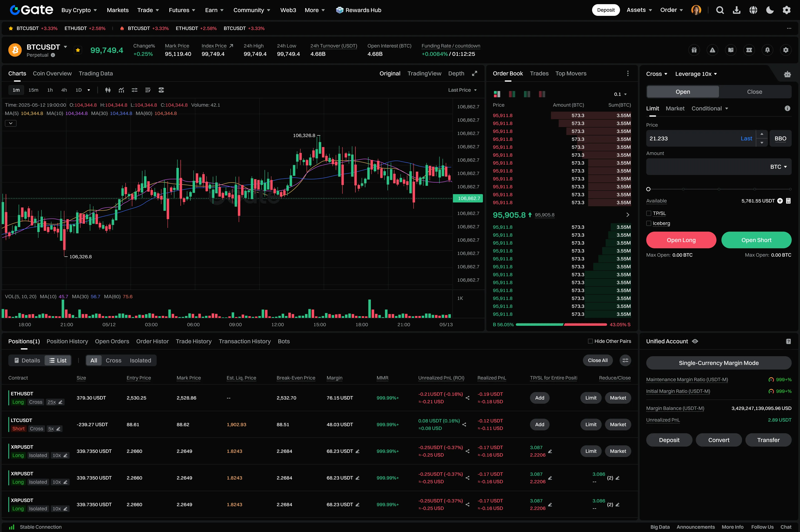Open chart settings sliders icon
The height and width of the screenshot is (532, 800).
point(134,90)
